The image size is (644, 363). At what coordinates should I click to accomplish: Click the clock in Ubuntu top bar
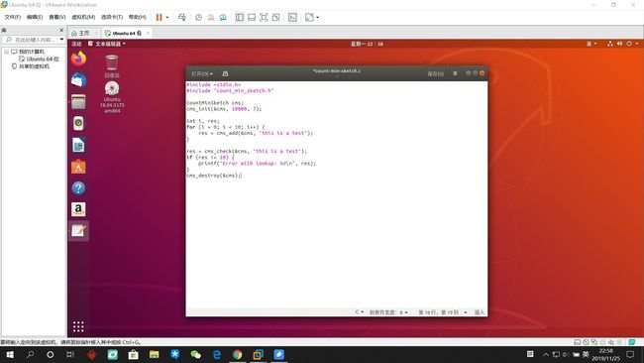coord(367,44)
